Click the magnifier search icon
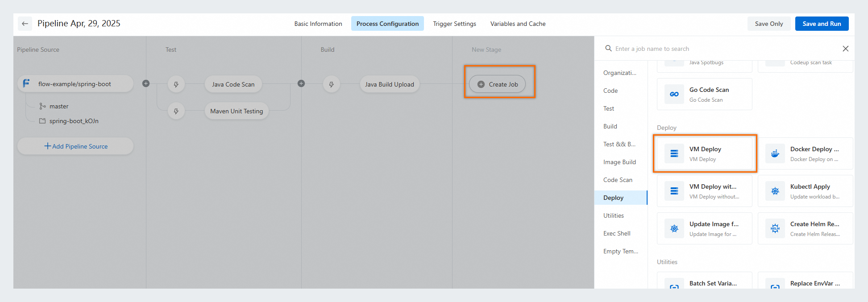This screenshot has height=302, width=868. click(x=608, y=48)
